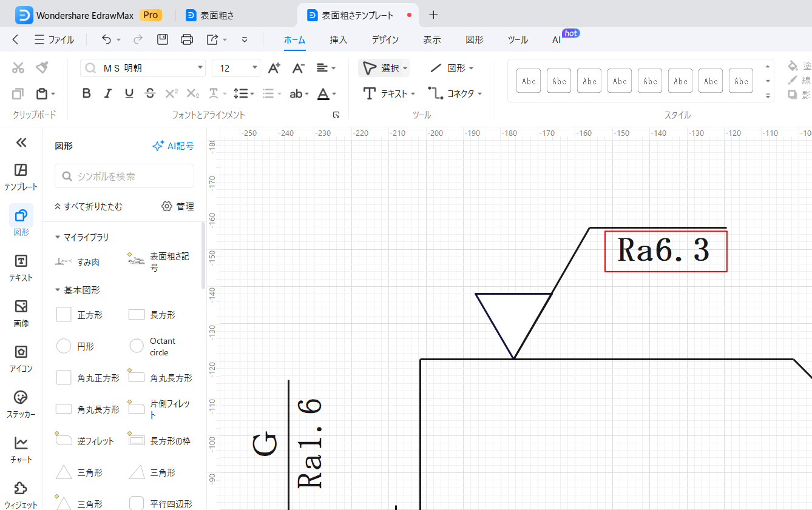
Task: Select the コネクタ tool
Action: point(455,93)
